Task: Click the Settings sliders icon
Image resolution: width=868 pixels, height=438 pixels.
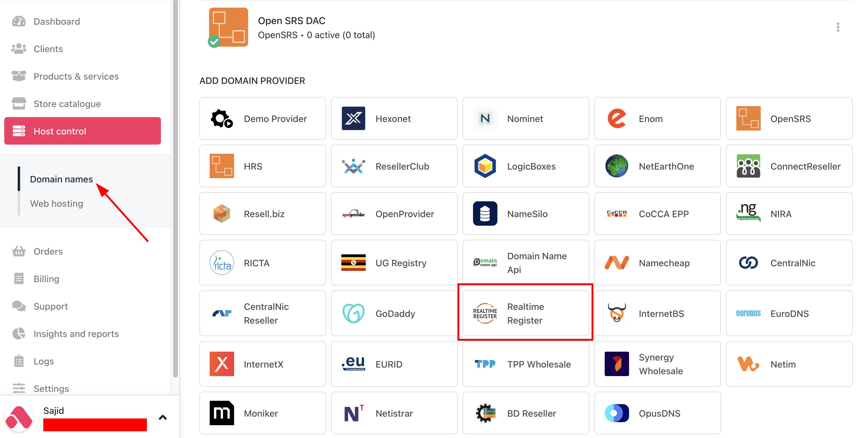Action: tap(19, 388)
